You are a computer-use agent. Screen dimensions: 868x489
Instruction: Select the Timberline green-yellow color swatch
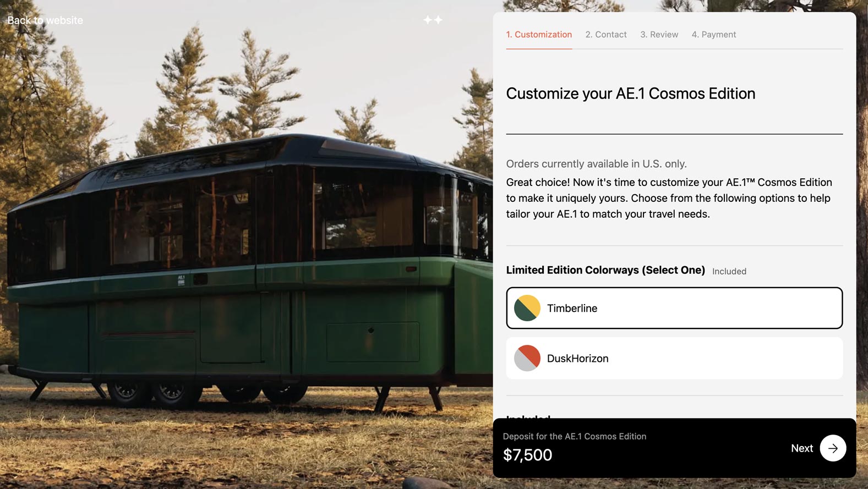tap(527, 308)
